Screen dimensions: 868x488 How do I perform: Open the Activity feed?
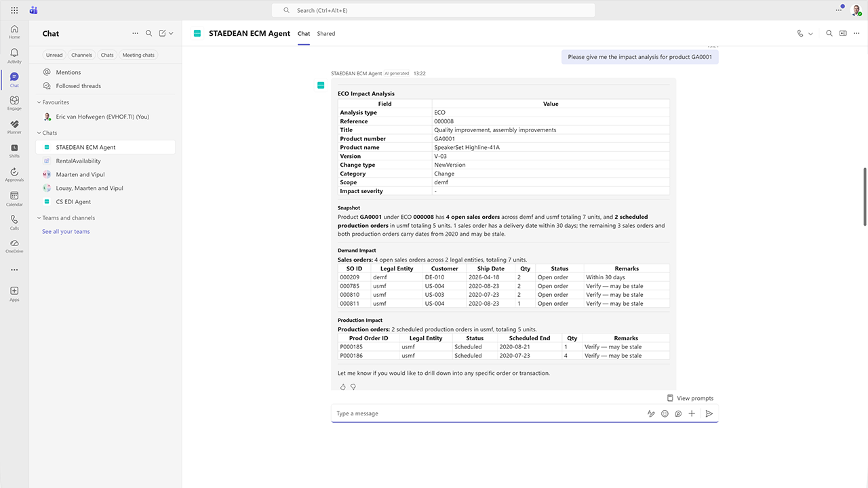(14, 56)
